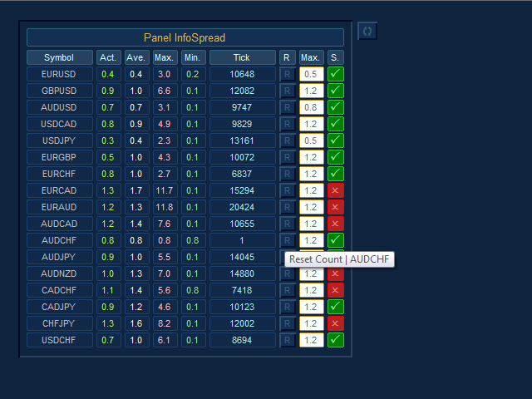Reset count on the USDCAD row
Image resolution: width=532 pixels, height=399 pixels.
pyautogui.click(x=288, y=124)
